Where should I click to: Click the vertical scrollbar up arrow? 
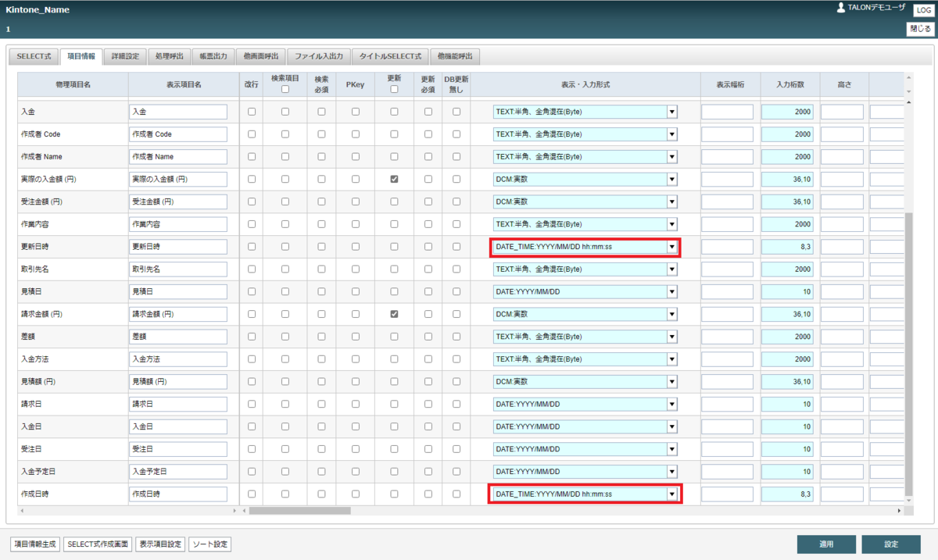[x=908, y=77]
